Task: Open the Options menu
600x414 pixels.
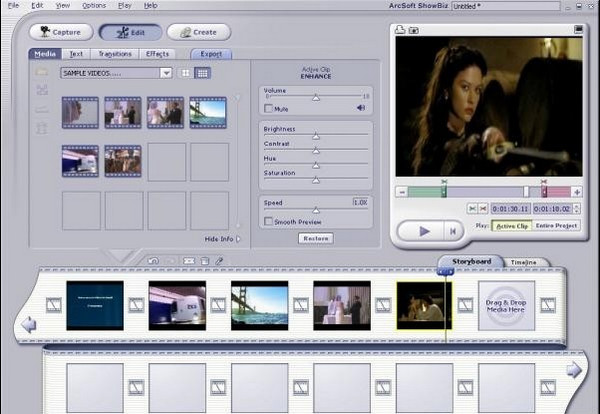Action: [94, 5]
